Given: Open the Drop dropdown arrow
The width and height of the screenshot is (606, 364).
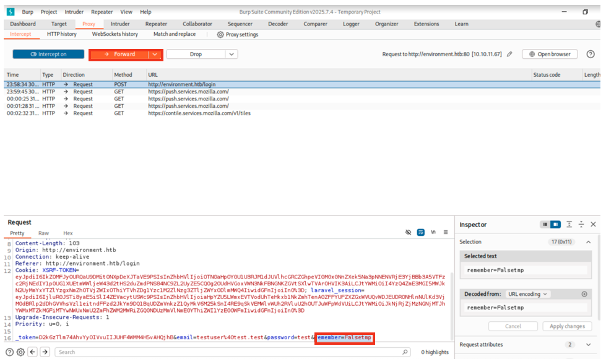Looking at the screenshot, I should [232, 54].
